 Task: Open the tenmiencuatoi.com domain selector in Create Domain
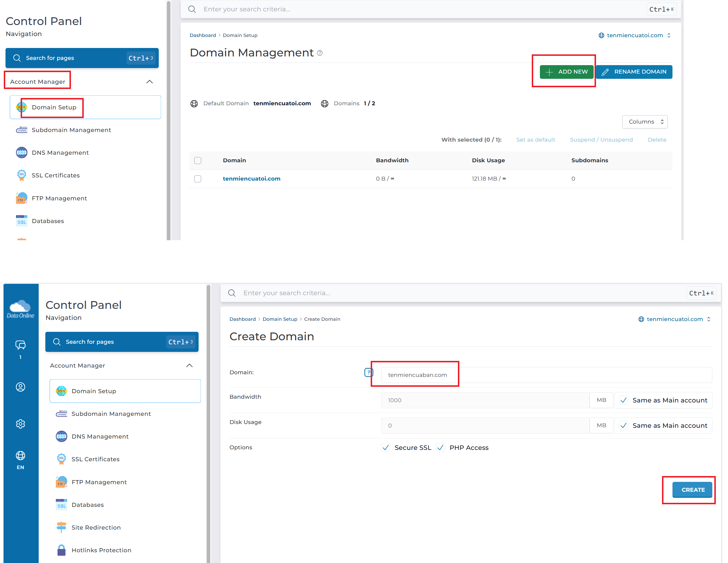(675, 319)
